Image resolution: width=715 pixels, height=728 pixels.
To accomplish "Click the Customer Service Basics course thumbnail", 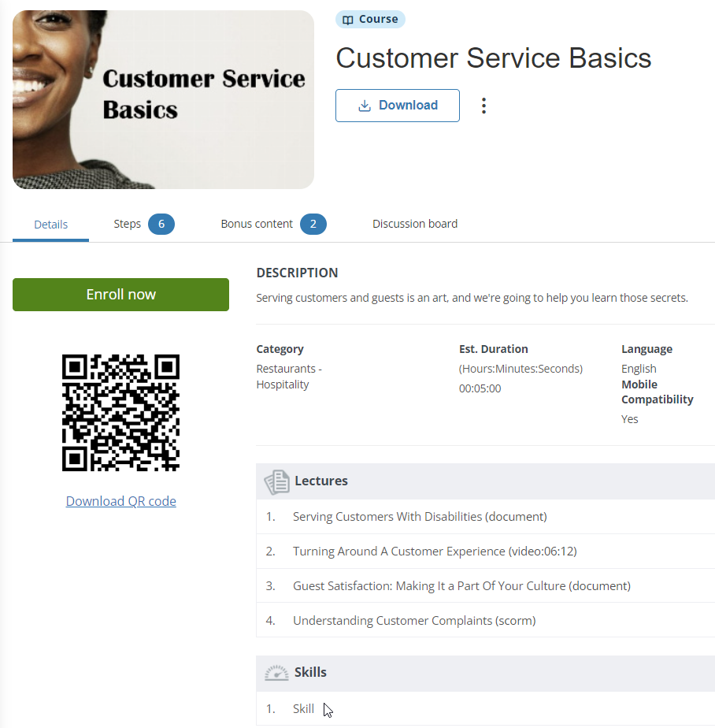I will (163, 98).
